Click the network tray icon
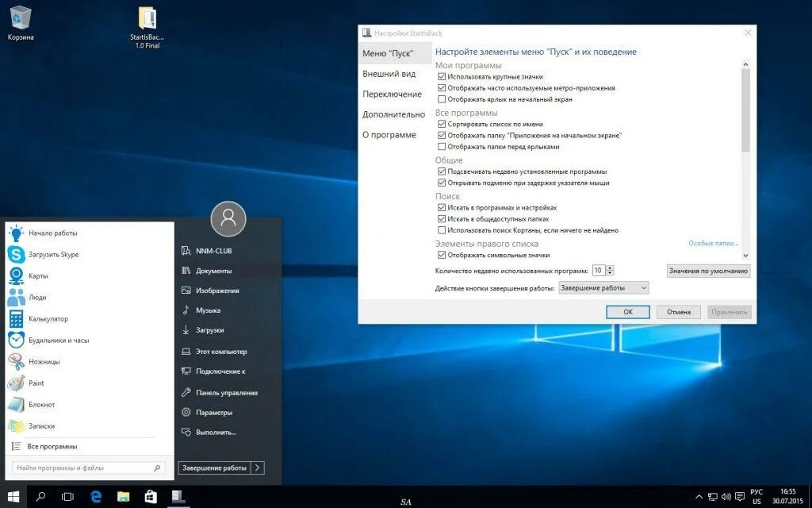Image resolution: width=812 pixels, height=508 pixels. 713,497
